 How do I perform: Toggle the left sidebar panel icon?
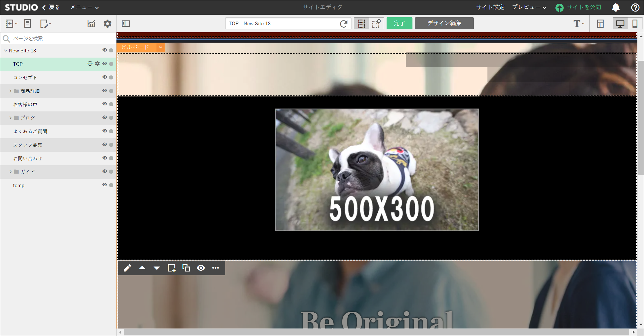click(126, 24)
